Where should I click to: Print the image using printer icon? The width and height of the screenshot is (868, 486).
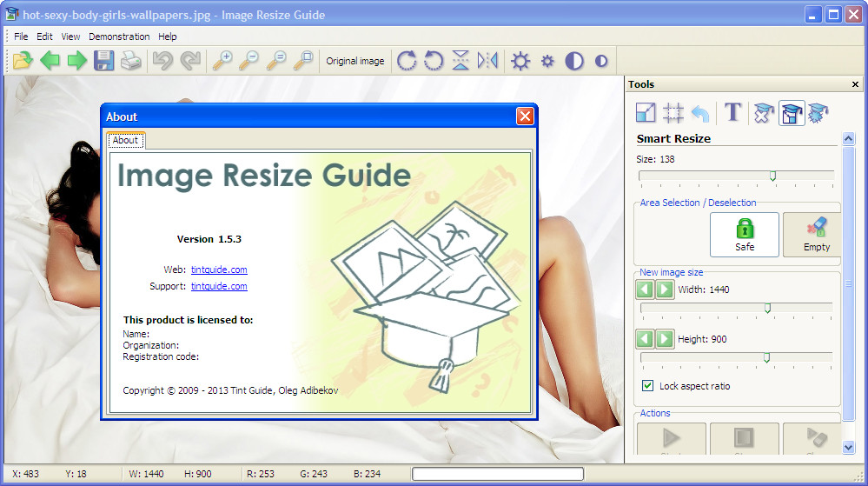(131, 60)
